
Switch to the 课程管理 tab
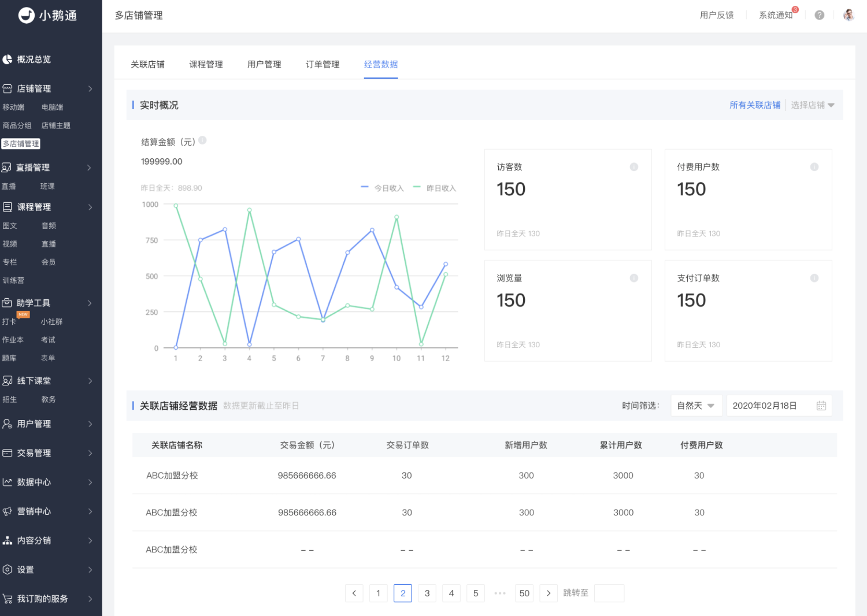coord(206,64)
